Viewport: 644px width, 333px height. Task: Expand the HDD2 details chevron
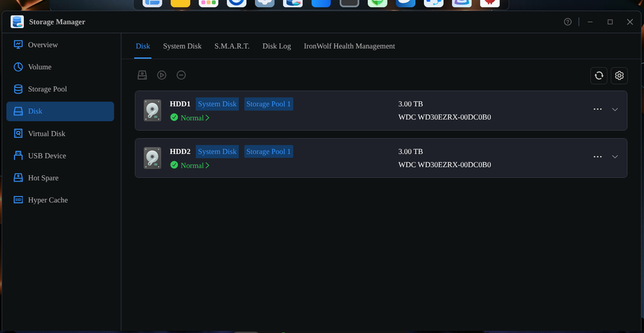615,157
